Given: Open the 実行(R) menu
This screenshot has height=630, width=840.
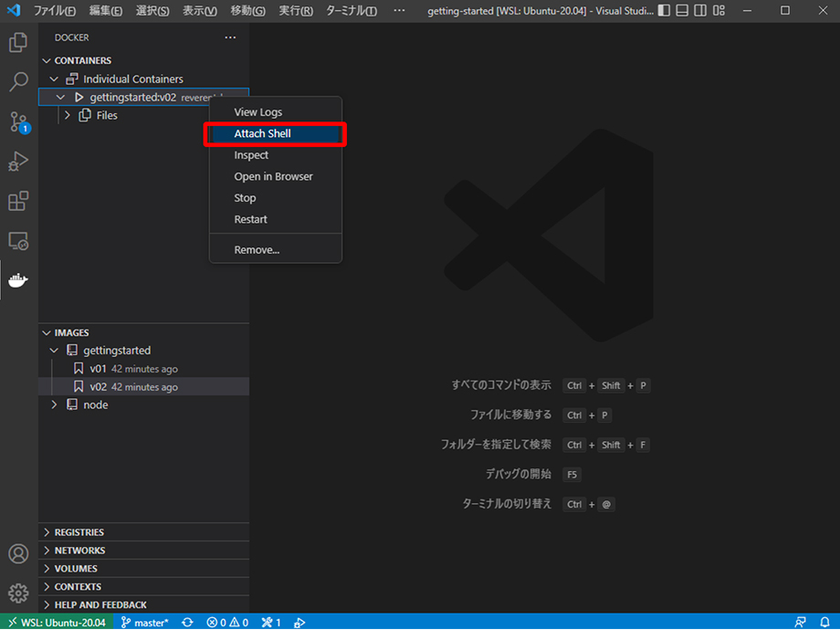Looking at the screenshot, I should pyautogui.click(x=296, y=11).
